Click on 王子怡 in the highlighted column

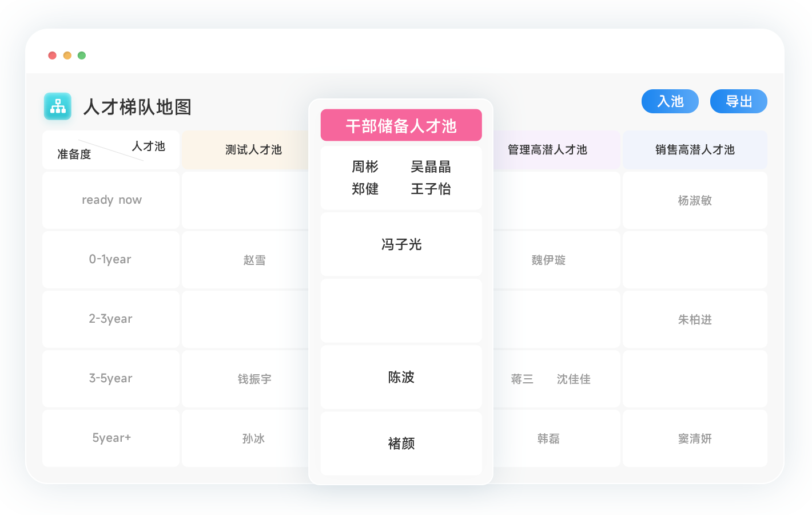pyautogui.click(x=431, y=189)
